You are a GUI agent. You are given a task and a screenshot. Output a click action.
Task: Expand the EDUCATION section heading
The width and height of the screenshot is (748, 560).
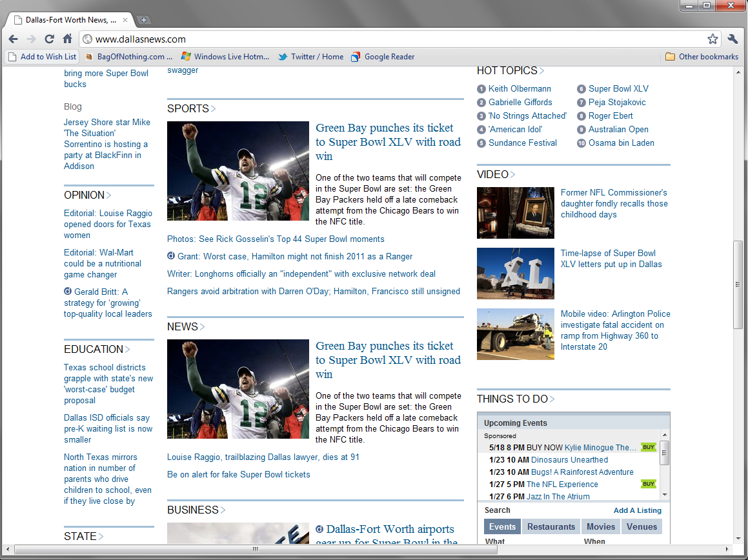[97, 349]
